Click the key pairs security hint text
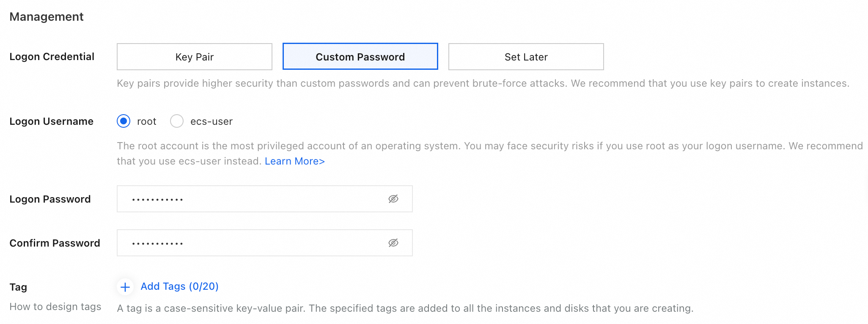Screen dimensions: 868x324 click(483, 83)
